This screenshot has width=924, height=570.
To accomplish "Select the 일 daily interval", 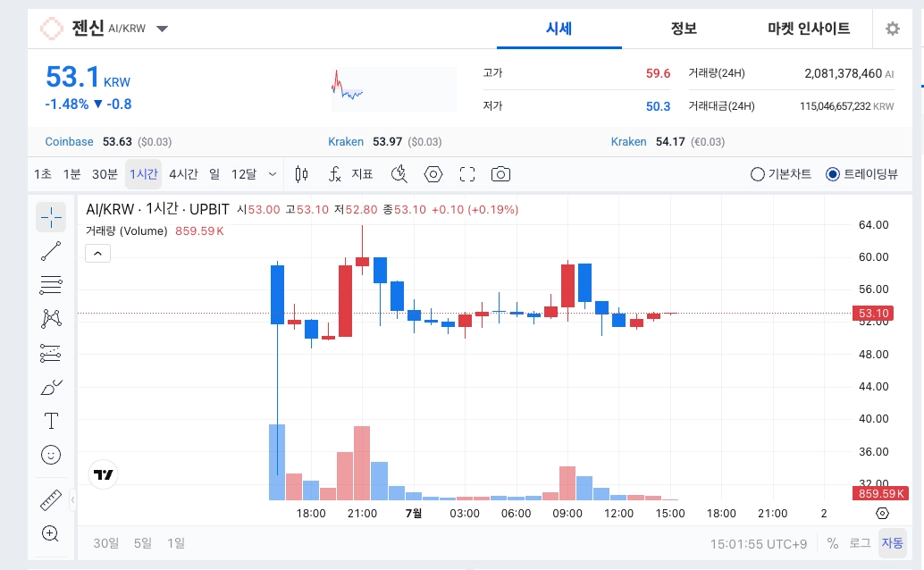I will pyautogui.click(x=214, y=174).
